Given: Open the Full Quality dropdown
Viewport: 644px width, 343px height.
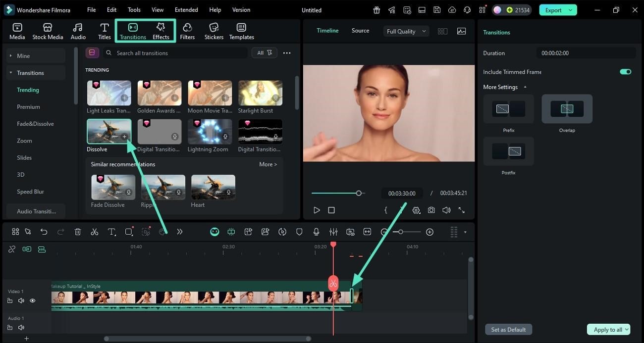Looking at the screenshot, I should click(405, 31).
